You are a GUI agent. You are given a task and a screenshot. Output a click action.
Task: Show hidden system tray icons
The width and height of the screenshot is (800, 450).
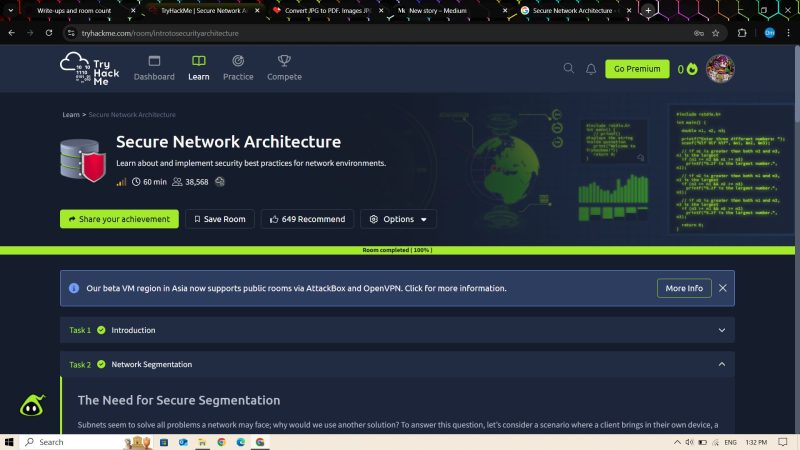[677, 442]
